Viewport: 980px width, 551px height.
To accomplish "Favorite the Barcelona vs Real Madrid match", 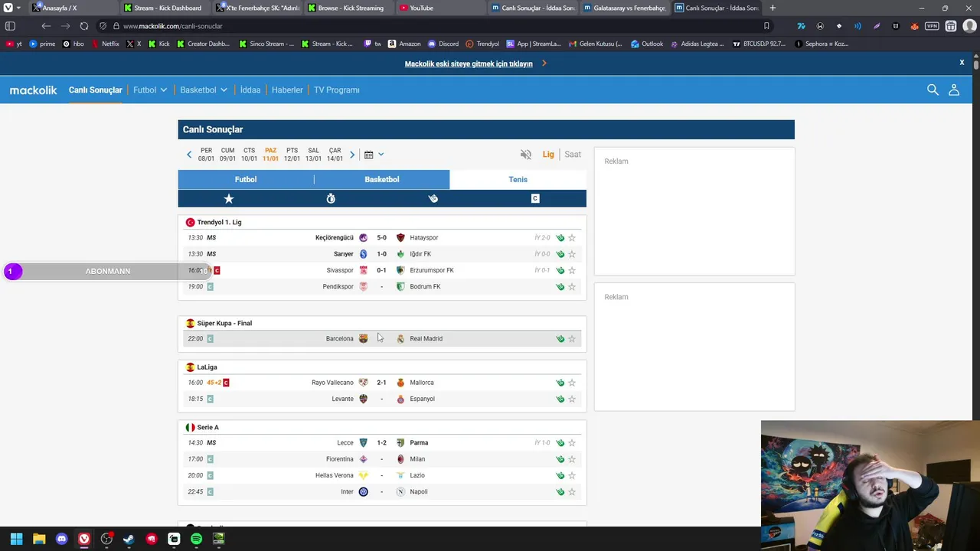I will click(x=572, y=339).
